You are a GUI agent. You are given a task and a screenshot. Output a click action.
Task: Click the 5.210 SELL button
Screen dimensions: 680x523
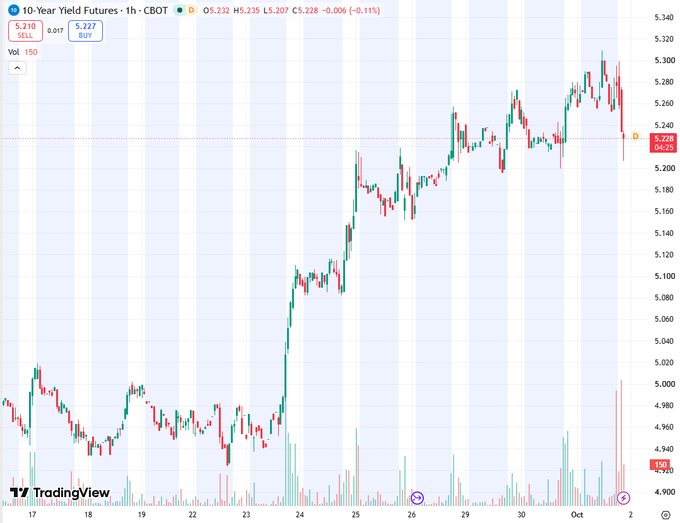(25, 31)
